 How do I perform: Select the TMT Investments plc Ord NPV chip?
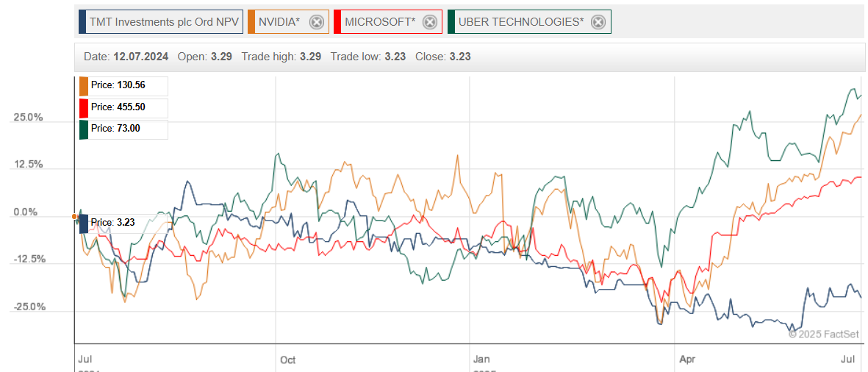(161, 22)
